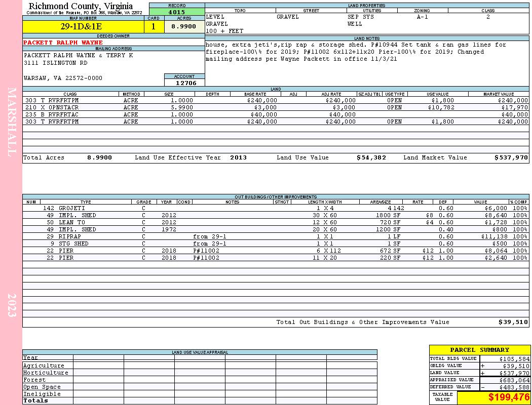
Task: Click deeded owner PACKETT RALPH WAYNE in red
Action: pyautogui.click(x=63, y=43)
